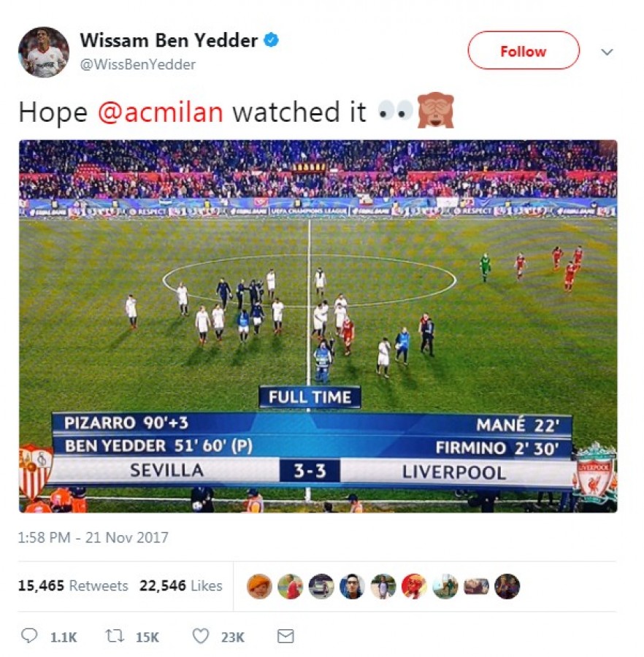The image size is (644, 657).
Task: Click the 23K like count
Action: pos(232,637)
